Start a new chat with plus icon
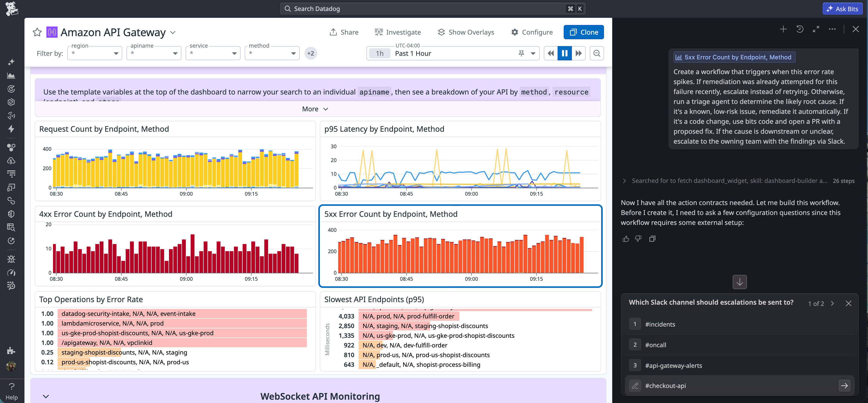Image resolution: width=868 pixels, height=403 pixels. (783, 29)
